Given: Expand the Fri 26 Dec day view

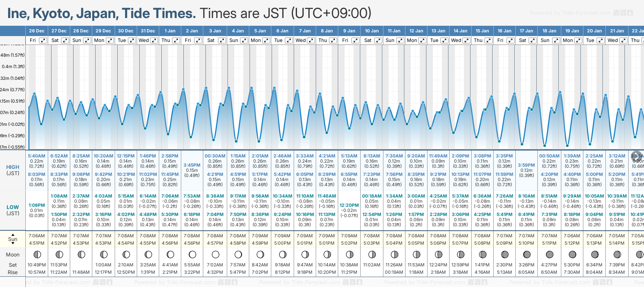Looking at the screenshot, I should 43,40.
